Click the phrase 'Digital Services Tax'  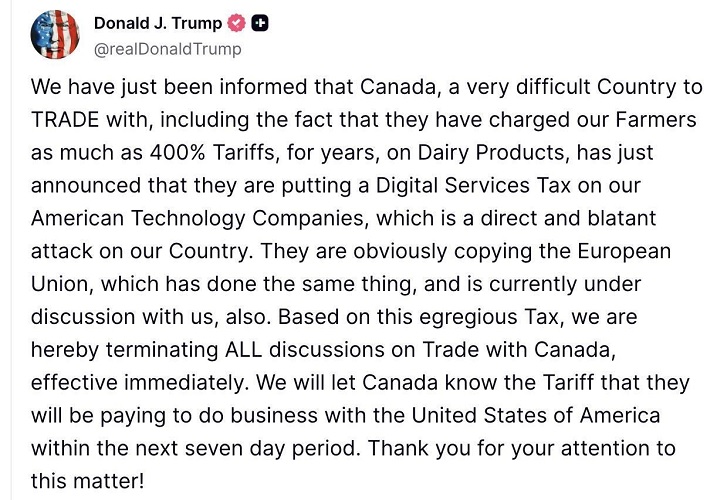pos(473,186)
